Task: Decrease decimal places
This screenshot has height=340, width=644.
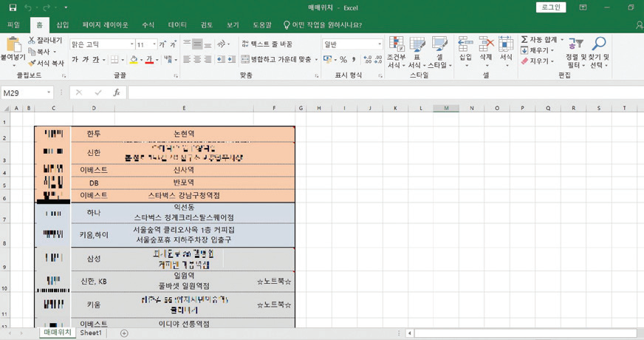Action: [378, 60]
